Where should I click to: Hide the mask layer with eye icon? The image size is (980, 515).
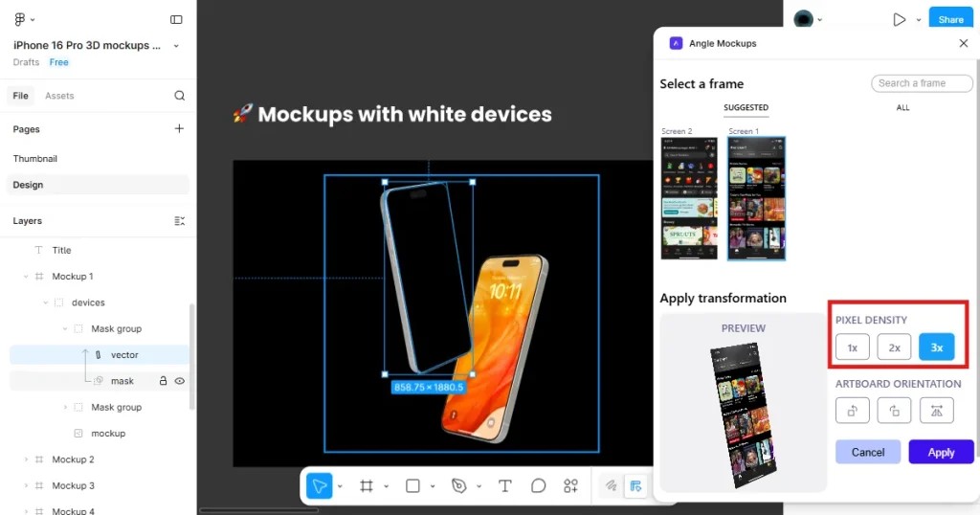[179, 381]
